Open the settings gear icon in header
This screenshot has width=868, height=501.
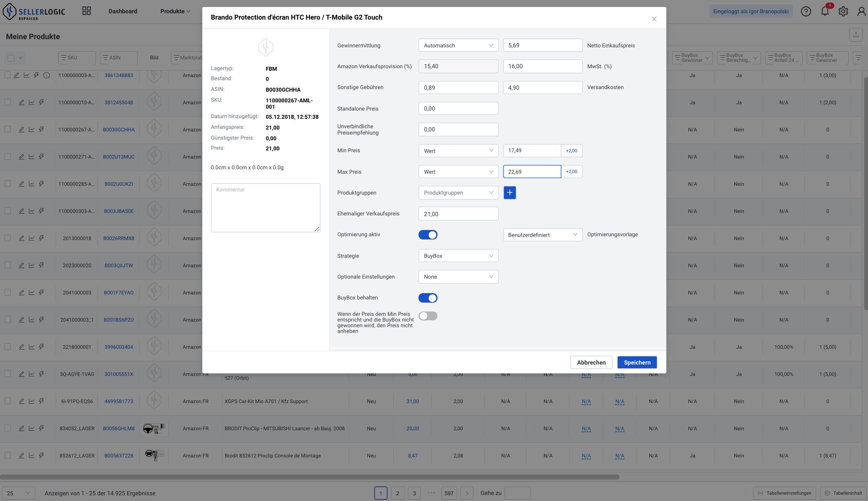point(843,11)
